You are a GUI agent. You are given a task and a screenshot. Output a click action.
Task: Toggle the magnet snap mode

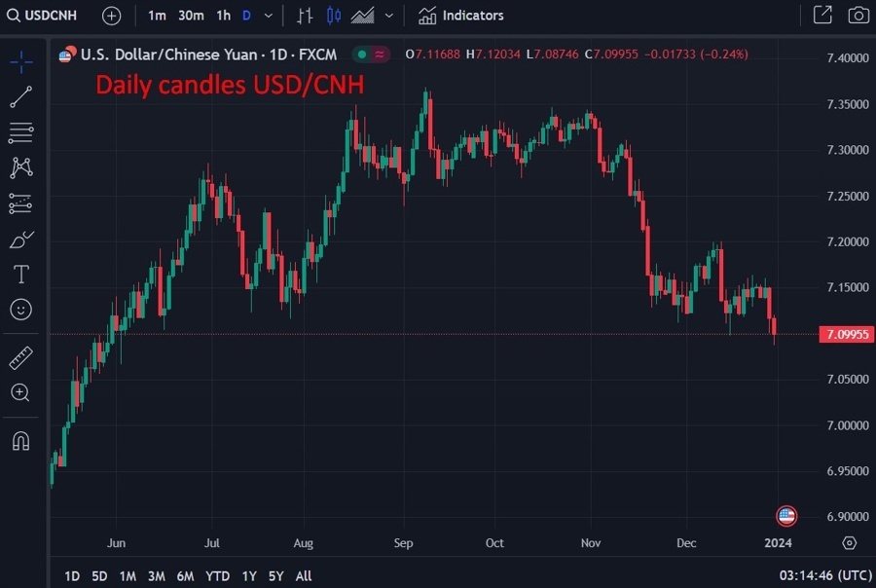tap(21, 441)
